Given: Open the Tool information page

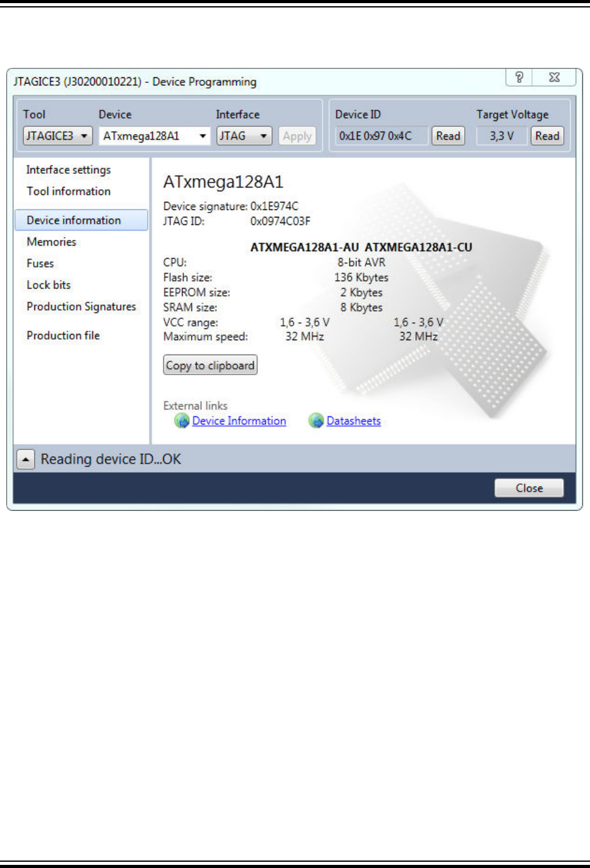Looking at the screenshot, I should click(x=69, y=191).
